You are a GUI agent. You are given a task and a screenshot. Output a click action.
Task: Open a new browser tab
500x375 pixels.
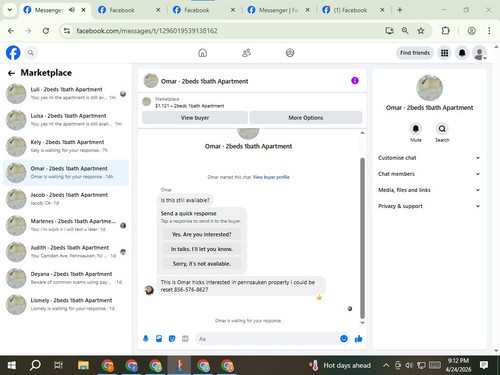pyautogui.click(x=400, y=10)
